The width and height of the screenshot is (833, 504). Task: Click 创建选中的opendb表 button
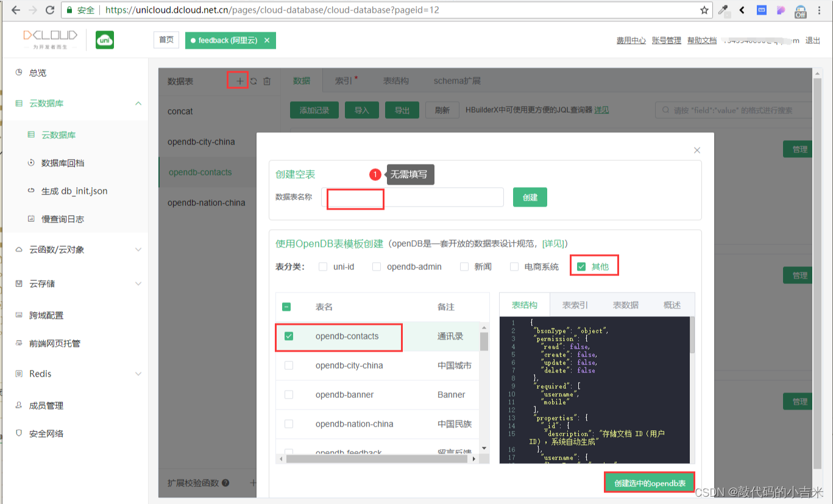tap(650, 483)
